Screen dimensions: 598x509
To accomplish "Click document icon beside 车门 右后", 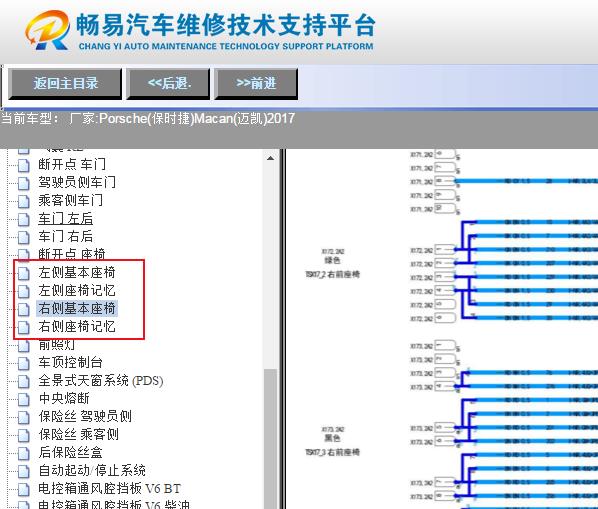I will pyautogui.click(x=24, y=237).
